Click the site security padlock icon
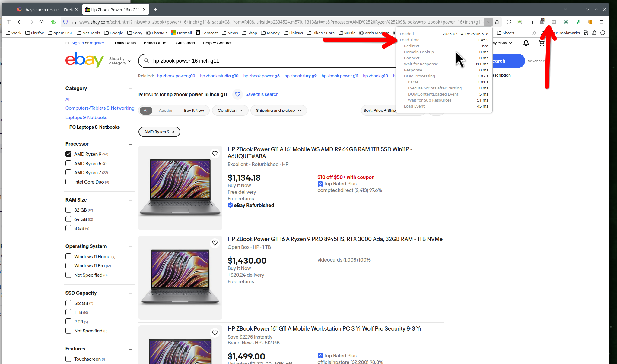The width and height of the screenshot is (617, 364). 74,22
